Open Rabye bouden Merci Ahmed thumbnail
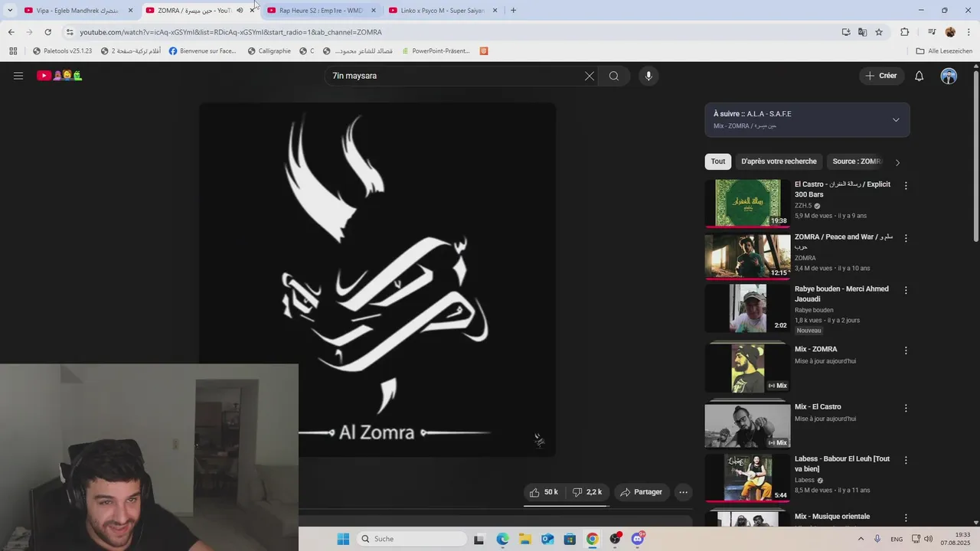Screen dimensions: 980x551 (747, 308)
